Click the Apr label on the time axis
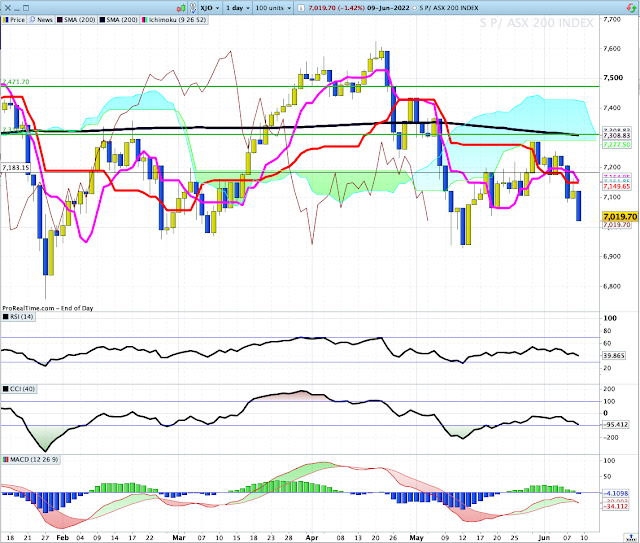The width and height of the screenshot is (640, 543). click(312, 538)
